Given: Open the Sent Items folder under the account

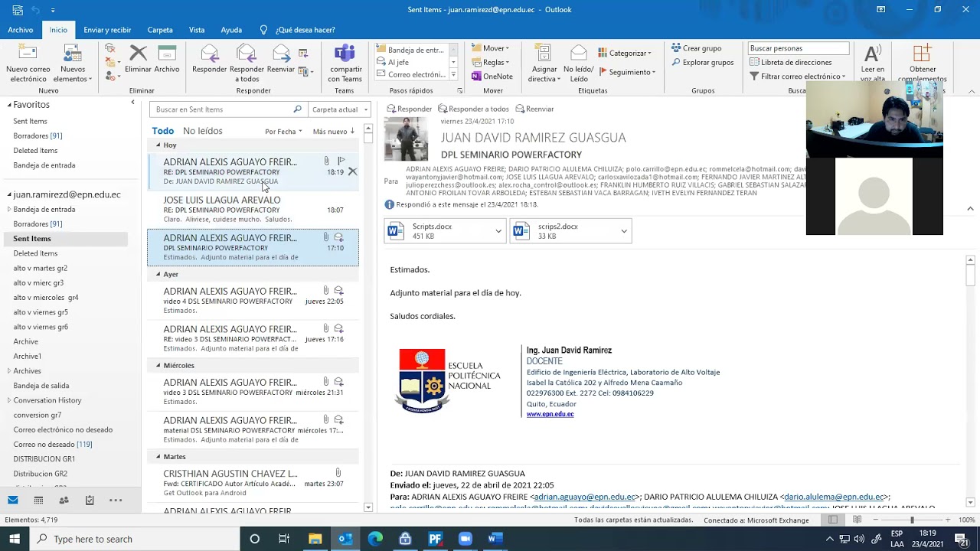Looking at the screenshot, I should coord(32,239).
